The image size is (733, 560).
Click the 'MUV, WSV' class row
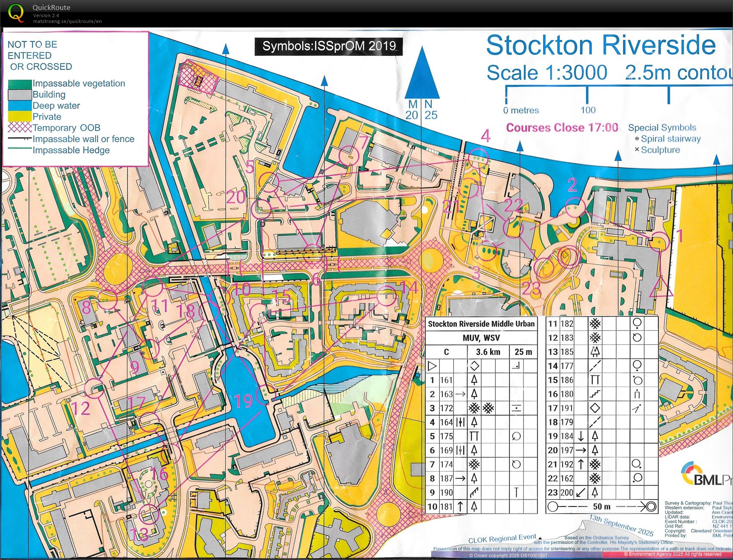pyautogui.click(x=481, y=338)
